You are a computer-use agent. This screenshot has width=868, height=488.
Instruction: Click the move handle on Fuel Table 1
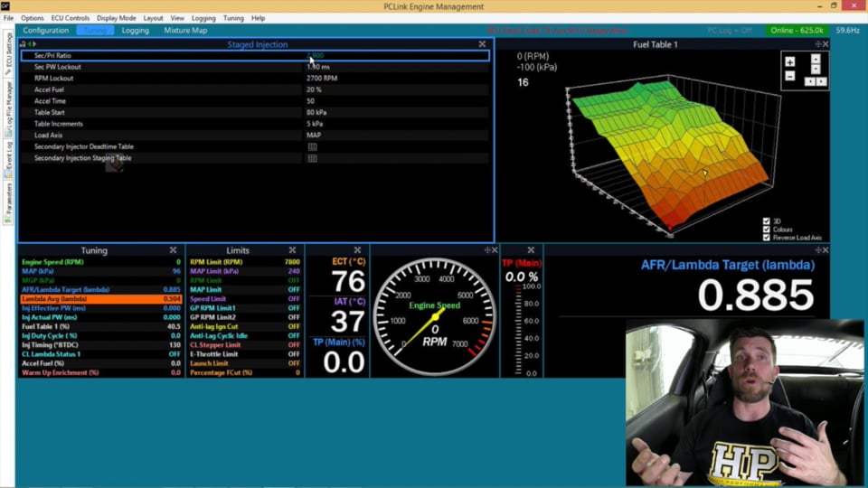[x=818, y=44]
